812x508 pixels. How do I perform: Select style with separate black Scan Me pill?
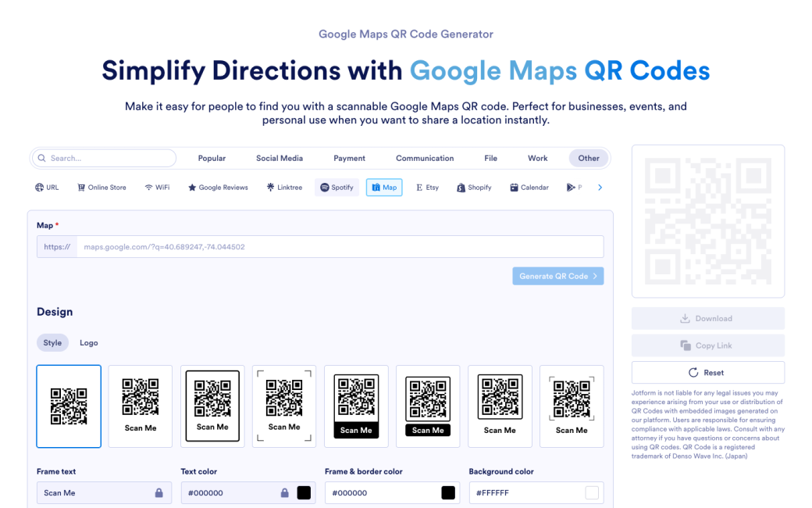428,406
